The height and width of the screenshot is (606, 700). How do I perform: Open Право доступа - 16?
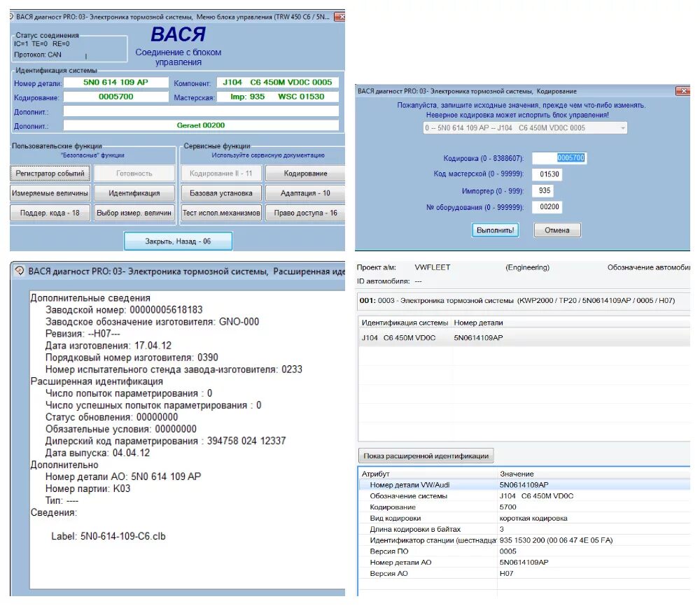305,213
